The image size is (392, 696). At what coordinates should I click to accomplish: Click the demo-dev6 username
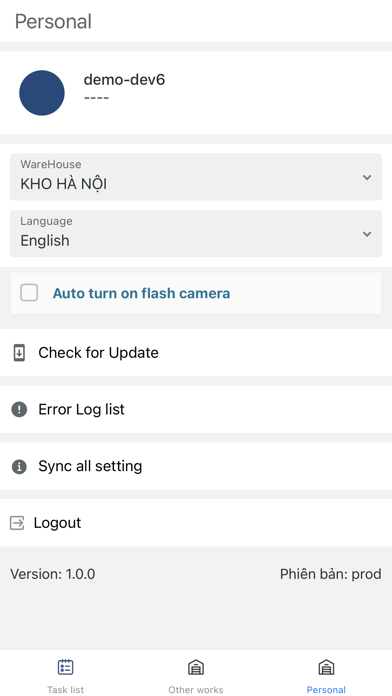click(124, 80)
